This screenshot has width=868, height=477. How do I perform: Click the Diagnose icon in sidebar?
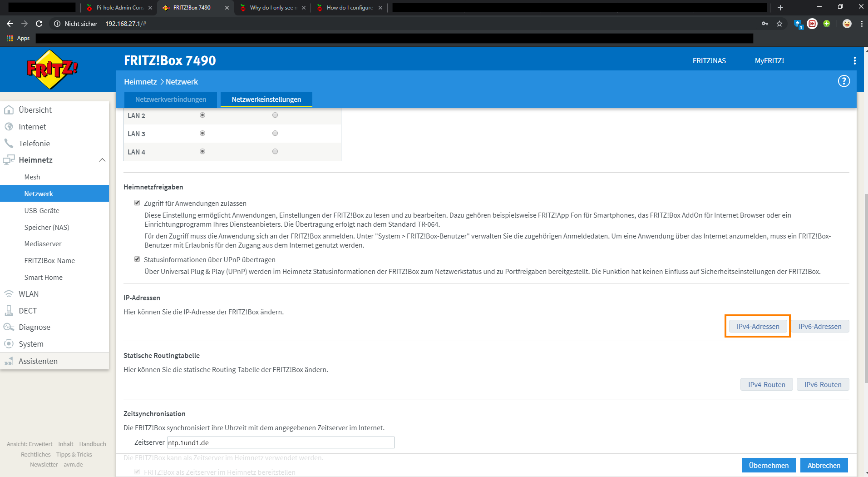tap(9, 327)
